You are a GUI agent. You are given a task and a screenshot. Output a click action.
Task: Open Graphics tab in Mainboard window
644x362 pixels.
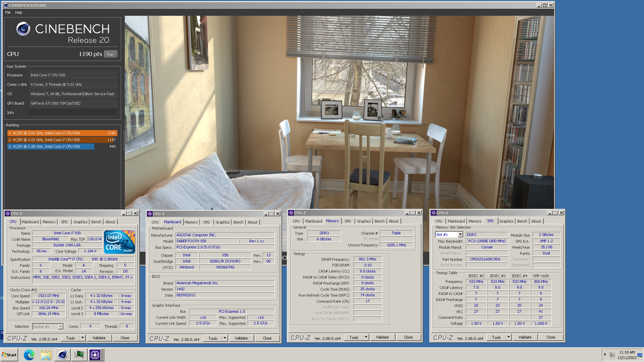(x=222, y=222)
